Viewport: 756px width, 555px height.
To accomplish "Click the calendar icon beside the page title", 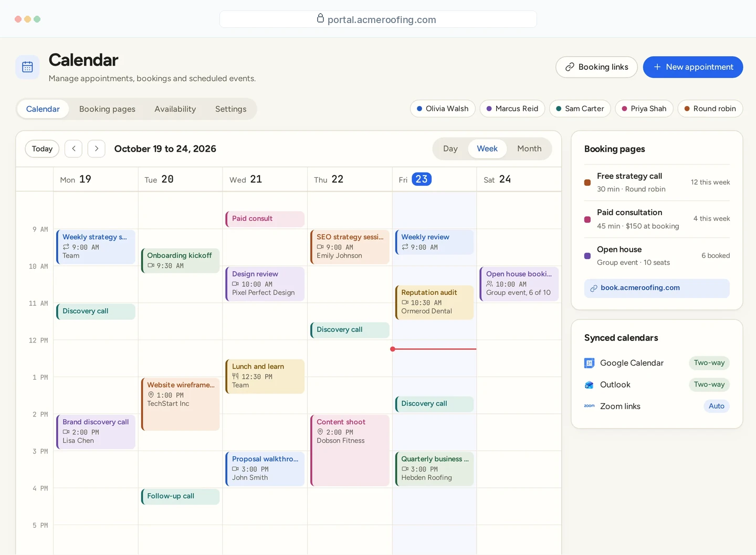I will 27,67.
